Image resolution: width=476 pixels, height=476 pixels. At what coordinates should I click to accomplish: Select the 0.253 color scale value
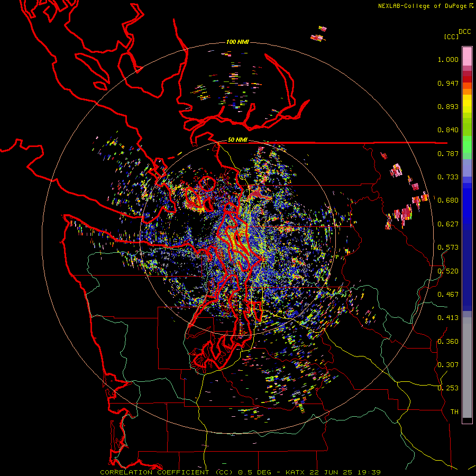pos(448,388)
